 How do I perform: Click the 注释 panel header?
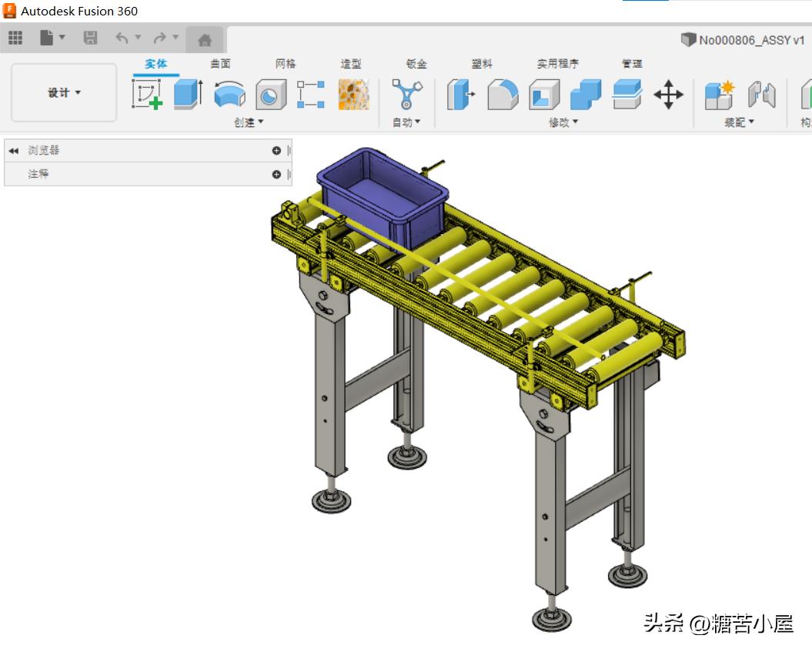[x=148, y=175]
